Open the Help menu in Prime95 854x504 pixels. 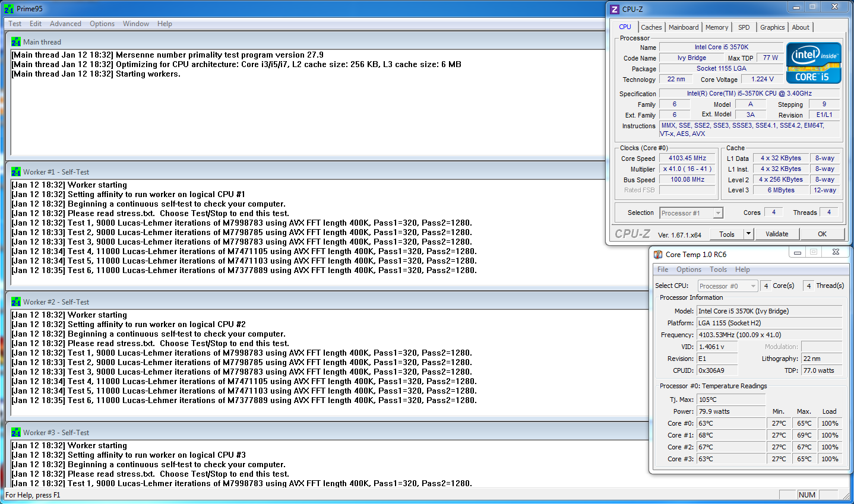pyautogui.click(x=165, y=24)
